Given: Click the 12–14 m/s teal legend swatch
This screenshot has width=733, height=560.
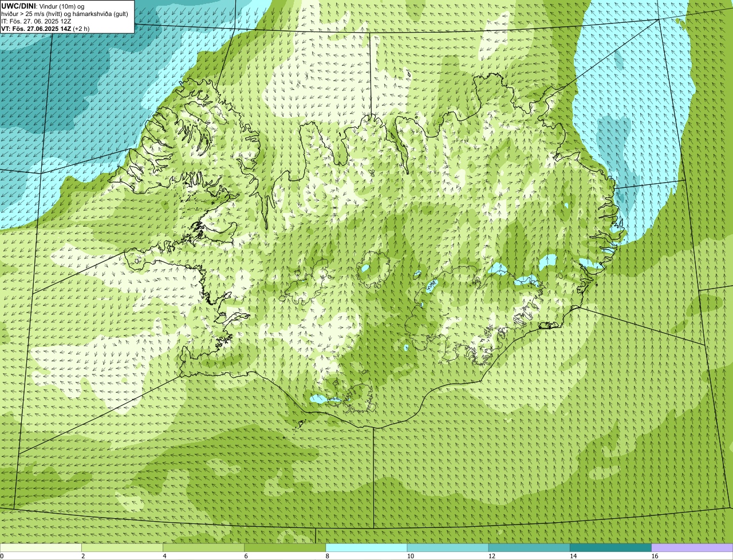Looking at the screenshot, I should pos(529,547).
